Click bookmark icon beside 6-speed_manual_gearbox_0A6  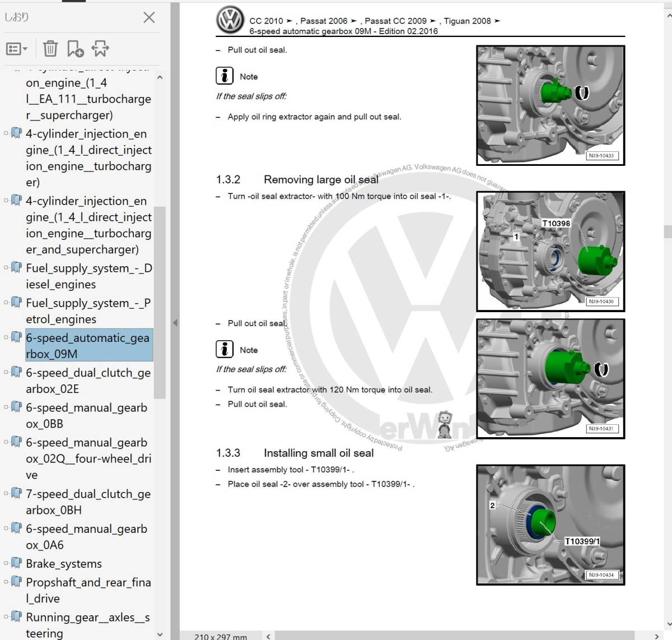pyautogui.click(x=17, y=528)
